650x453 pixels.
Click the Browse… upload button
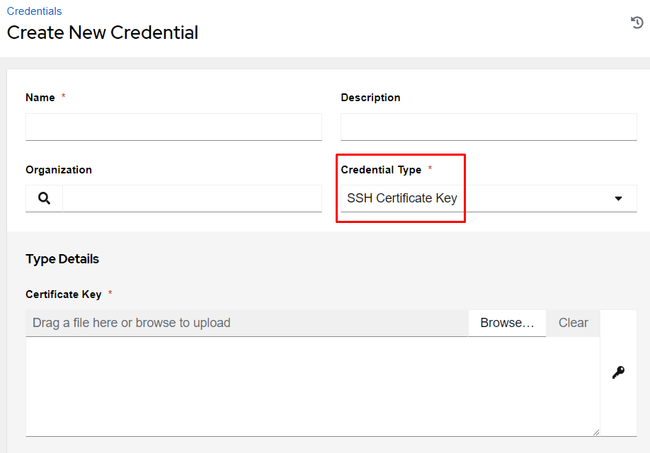(x=507, y=323)
